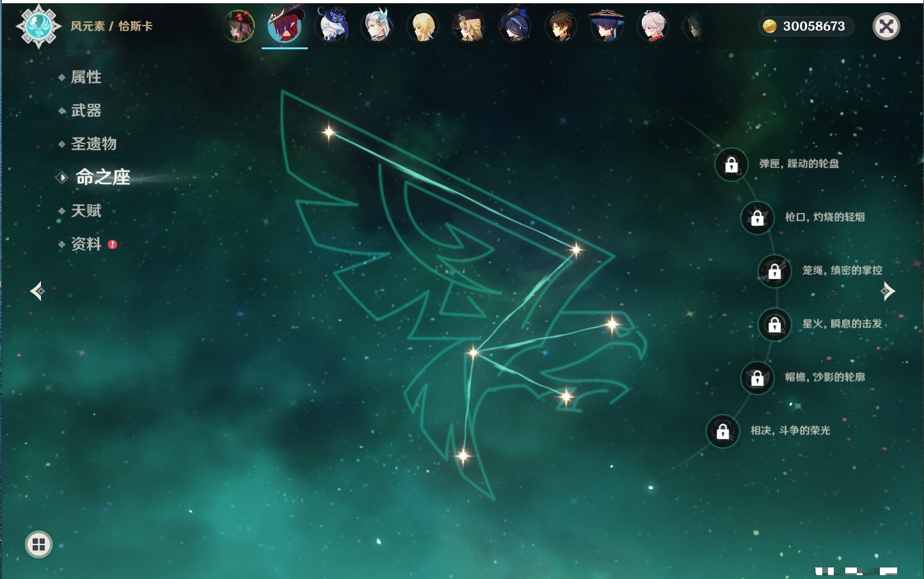Select the 命之座 constellation tab

[102, 177]
